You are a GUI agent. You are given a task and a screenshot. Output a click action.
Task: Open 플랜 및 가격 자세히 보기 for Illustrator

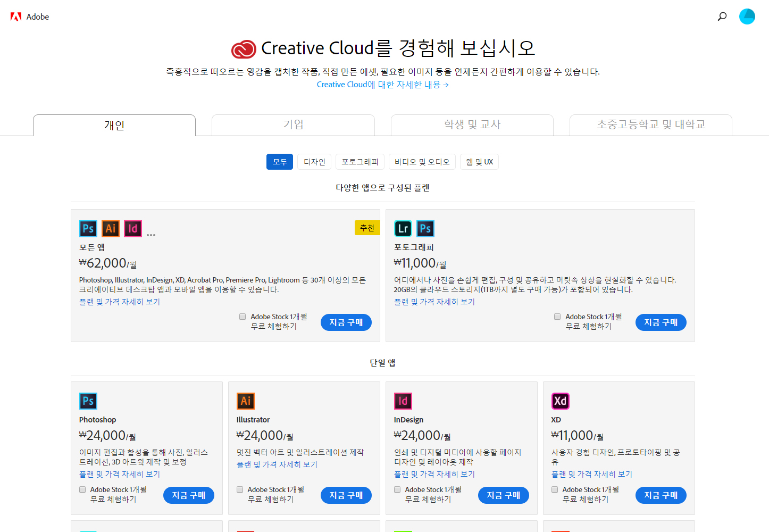277,464
